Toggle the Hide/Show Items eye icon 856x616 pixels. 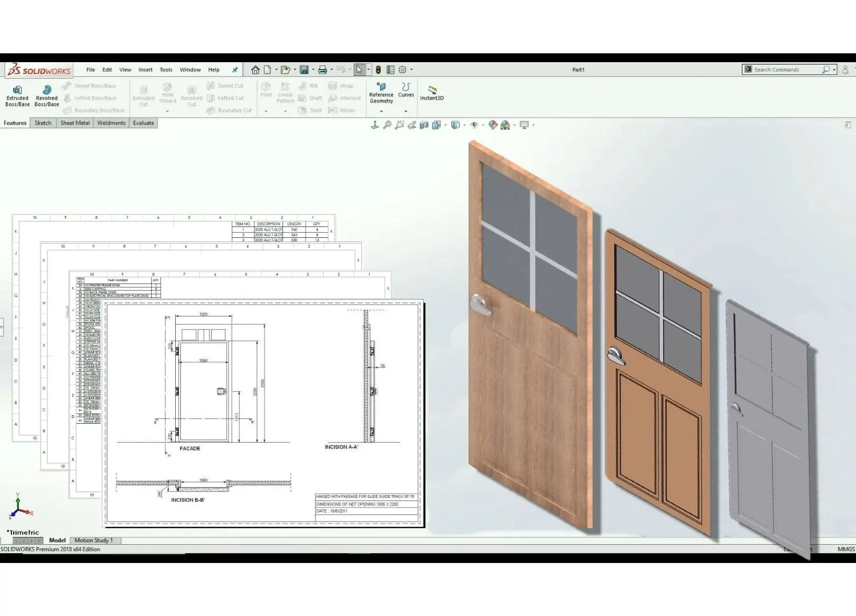pyautogui.click(x=474, y=125)
